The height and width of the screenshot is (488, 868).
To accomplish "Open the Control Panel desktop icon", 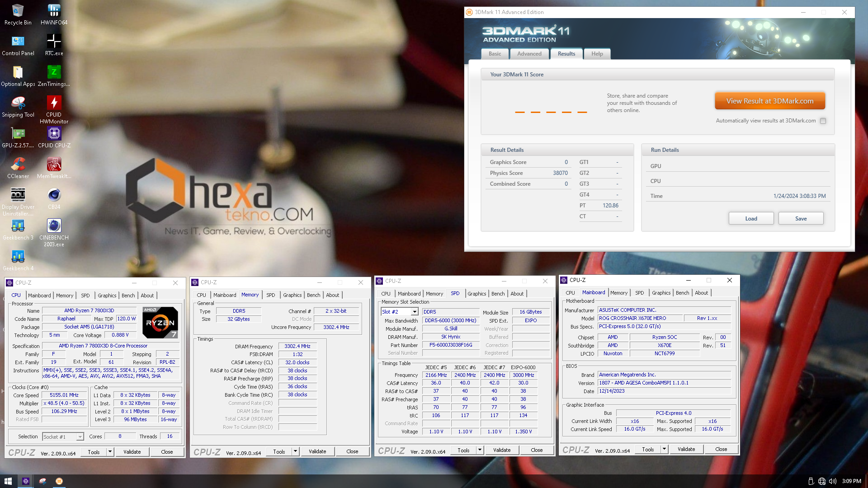I will 18,45.
